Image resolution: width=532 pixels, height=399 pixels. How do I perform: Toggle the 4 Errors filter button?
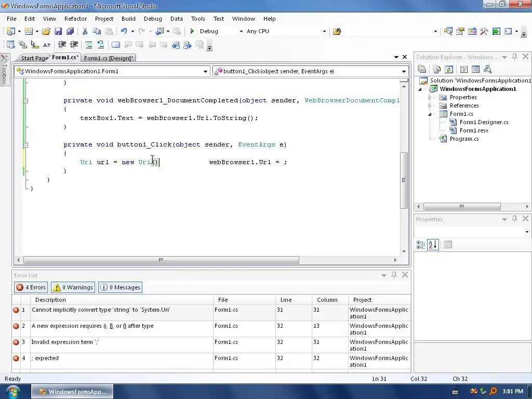tap(31, 287)
